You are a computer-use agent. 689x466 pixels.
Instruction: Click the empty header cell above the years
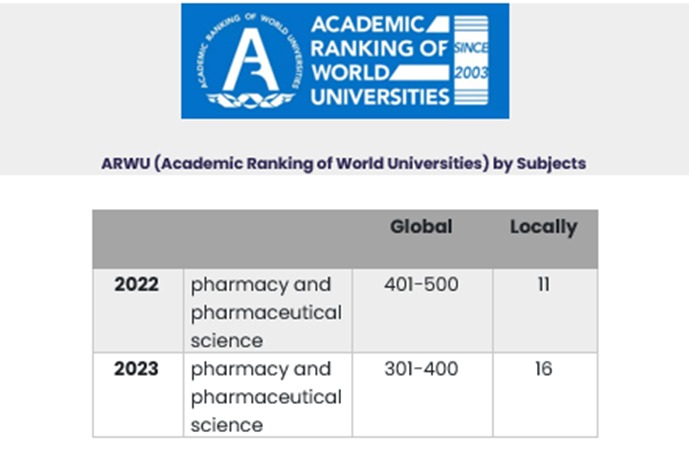[x=138, y=238]
